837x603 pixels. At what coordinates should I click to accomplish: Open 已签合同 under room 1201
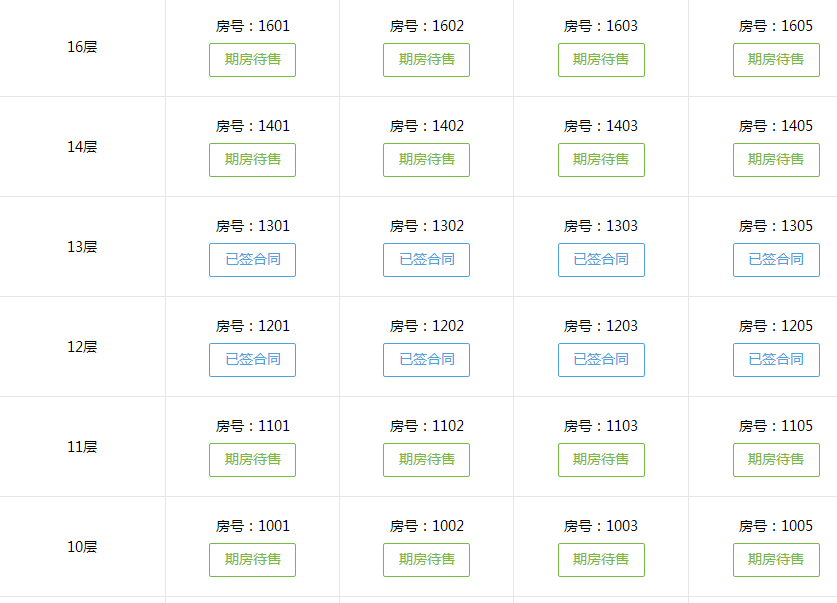252,360
